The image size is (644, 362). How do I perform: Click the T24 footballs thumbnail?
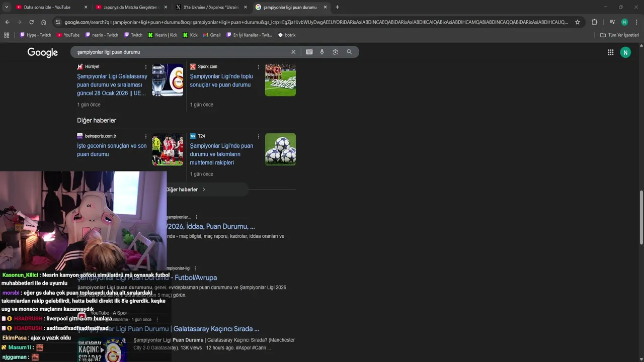(x=280, y=149)
